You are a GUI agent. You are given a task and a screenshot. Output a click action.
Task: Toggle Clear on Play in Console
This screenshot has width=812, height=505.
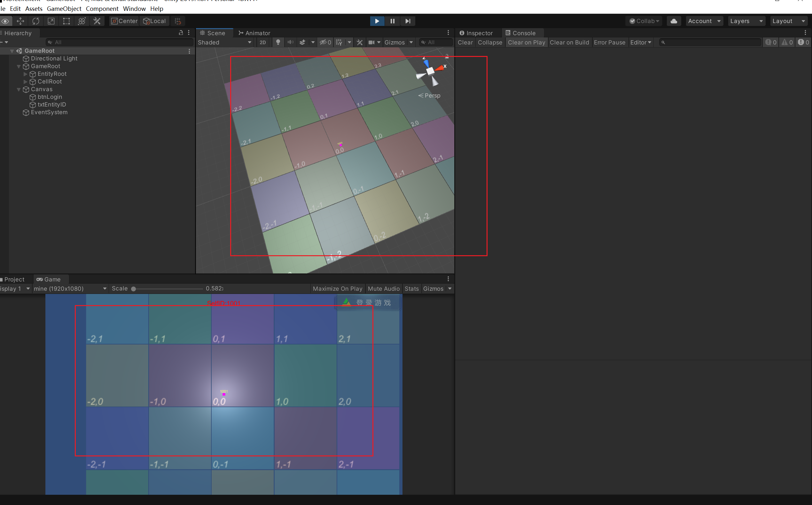(526, 43)
